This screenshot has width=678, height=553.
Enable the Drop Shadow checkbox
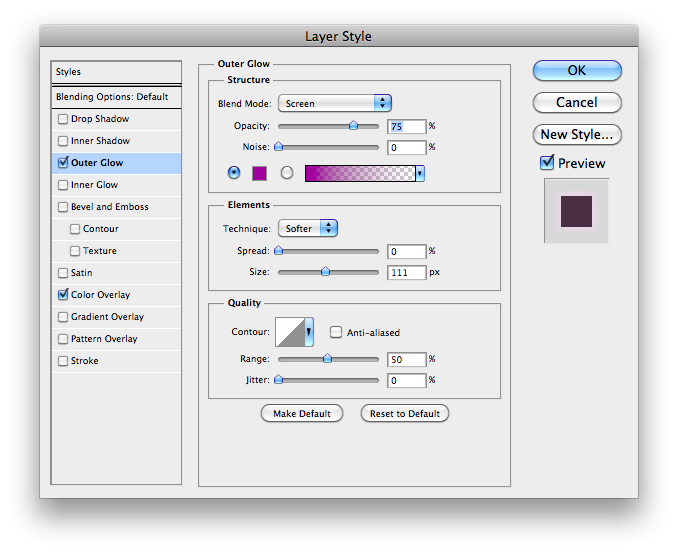point(63,119)
